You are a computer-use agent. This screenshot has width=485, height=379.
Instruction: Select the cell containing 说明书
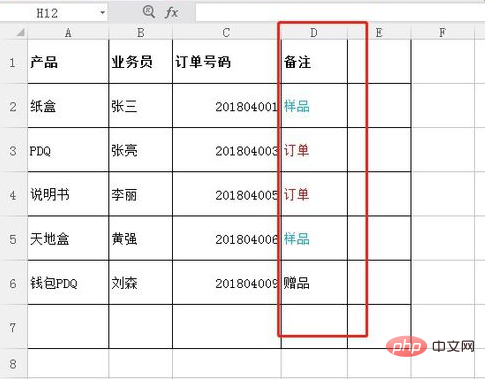coord(68,195)
